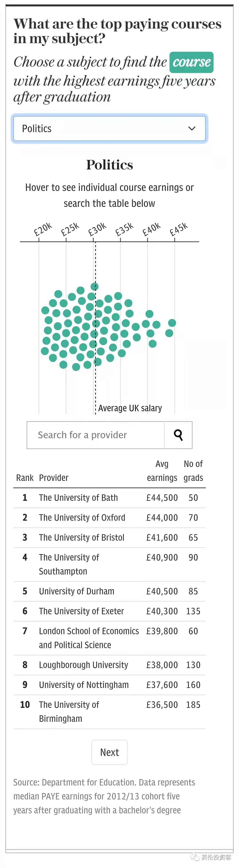Select The University of Bath row
The width and height of the screenshot is (239, 868).
tap(110, 498)
